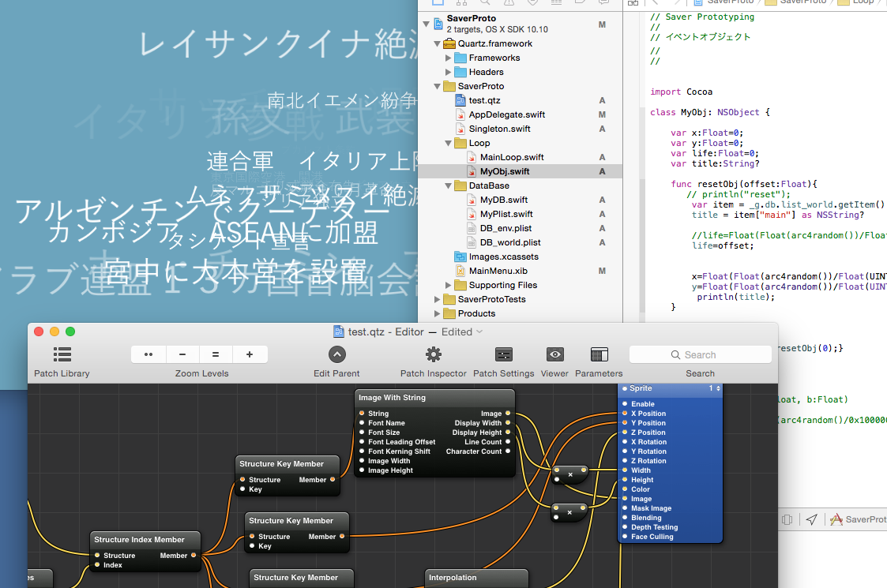This screenshot has width=887, height=588.
Task: Click the zoom in plus button
Action: [250, 354]
